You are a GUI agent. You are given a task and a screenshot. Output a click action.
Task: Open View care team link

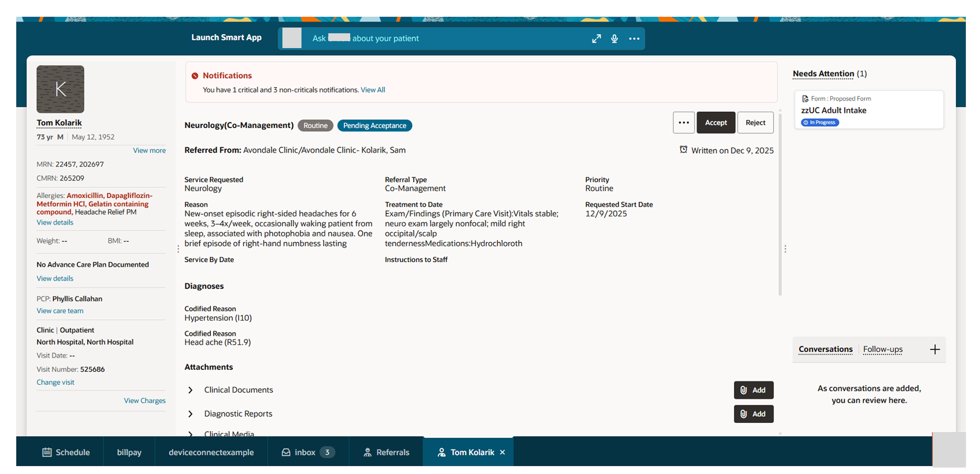[60, 311]
